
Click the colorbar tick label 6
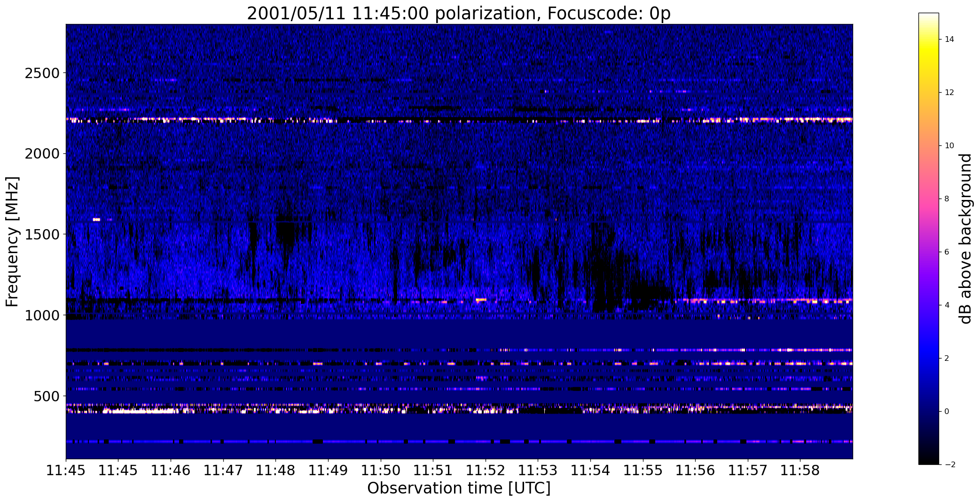(947, 252)
